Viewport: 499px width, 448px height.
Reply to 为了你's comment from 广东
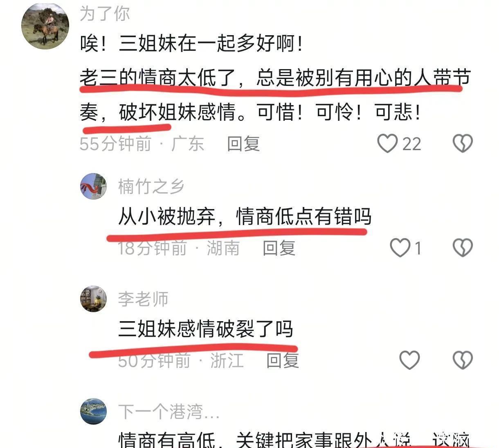point(243,144)
